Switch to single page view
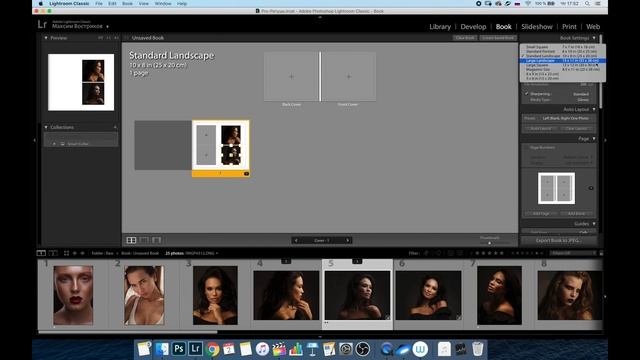640x360 pixels. [x=156, y=240]
